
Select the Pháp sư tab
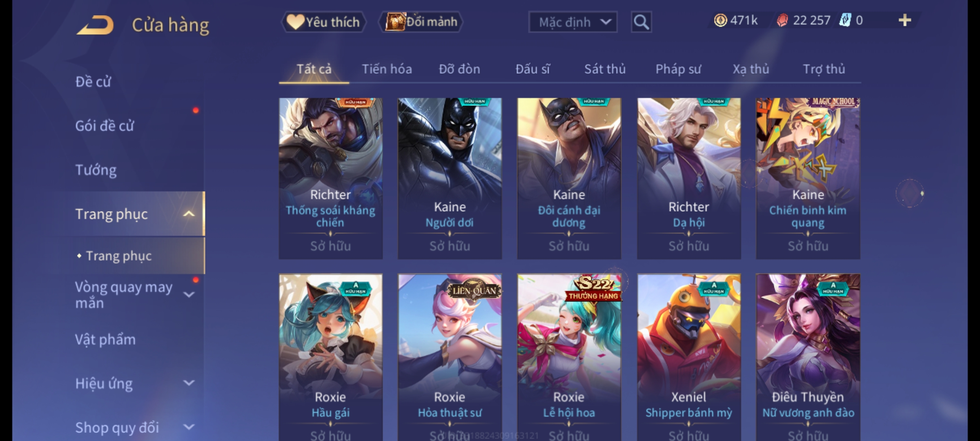tap(678, 69)
